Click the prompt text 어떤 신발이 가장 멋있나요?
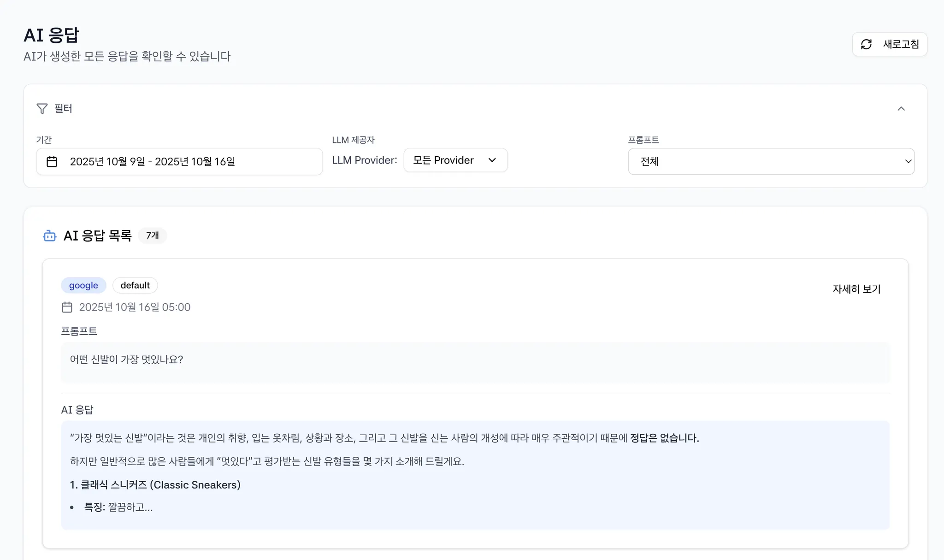 [127, 360]
